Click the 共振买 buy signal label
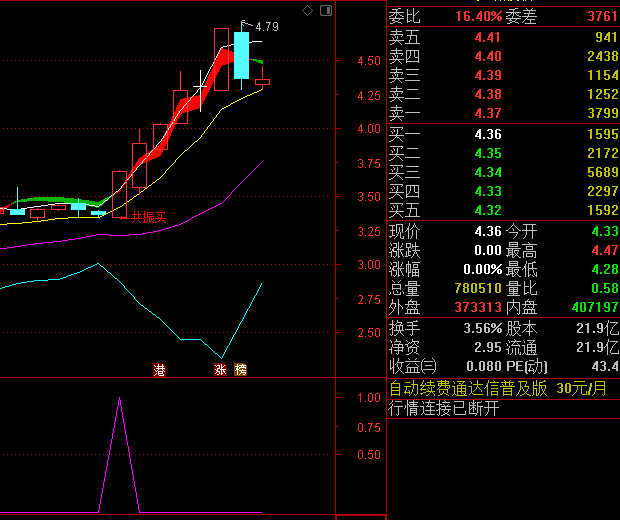The width and height of the screenshot is (620, 520). 149,217
